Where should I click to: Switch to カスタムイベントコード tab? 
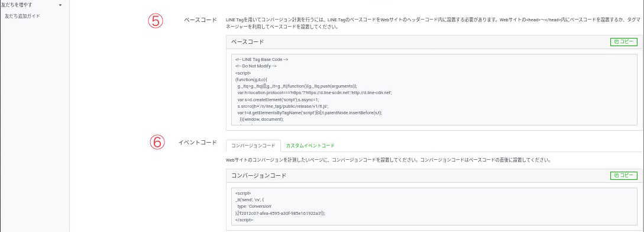coord(310,146)
